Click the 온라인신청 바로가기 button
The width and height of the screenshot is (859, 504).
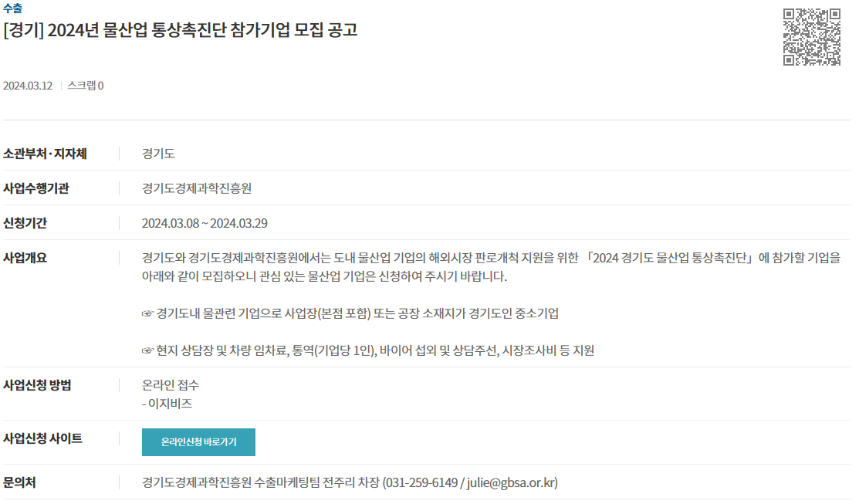point(198,442)
